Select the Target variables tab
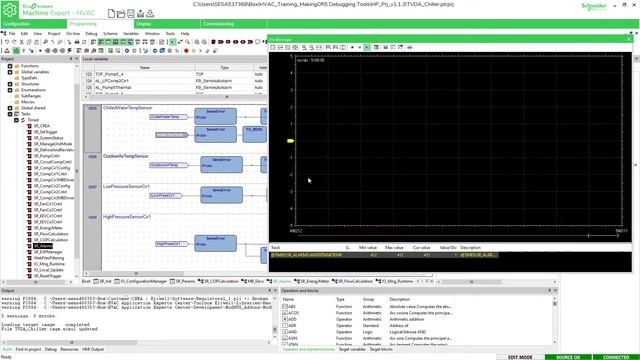Image resolution: width=640 pixels, height=360 pixels. point(352,349)
